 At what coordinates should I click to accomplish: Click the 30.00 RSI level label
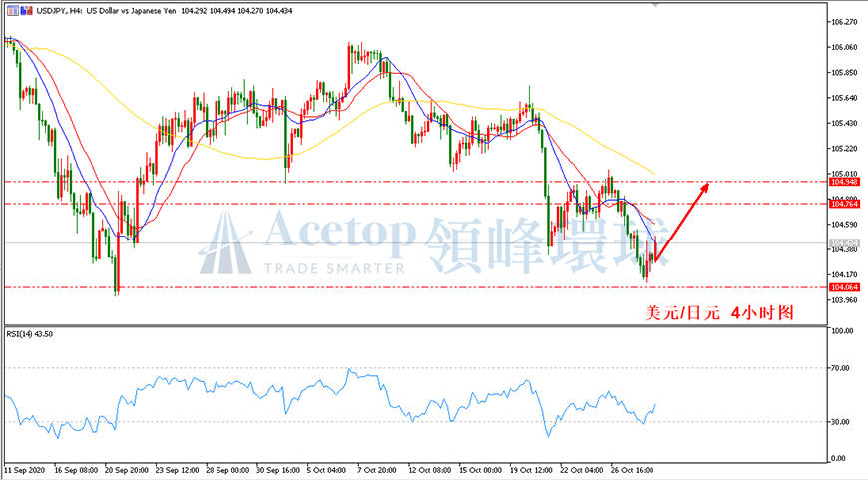841,422
